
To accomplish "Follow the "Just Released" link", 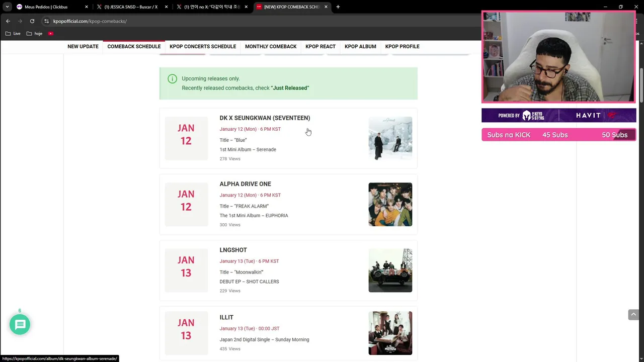I will [290, 88].
